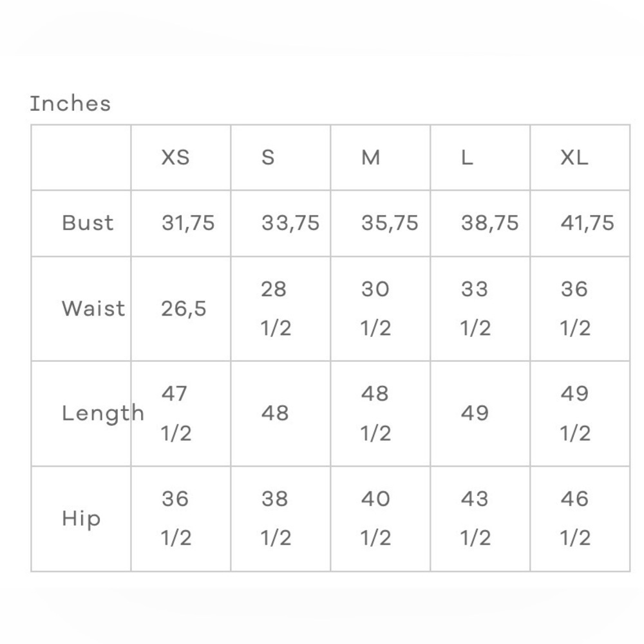Select the XL size column header

[574, 157]
